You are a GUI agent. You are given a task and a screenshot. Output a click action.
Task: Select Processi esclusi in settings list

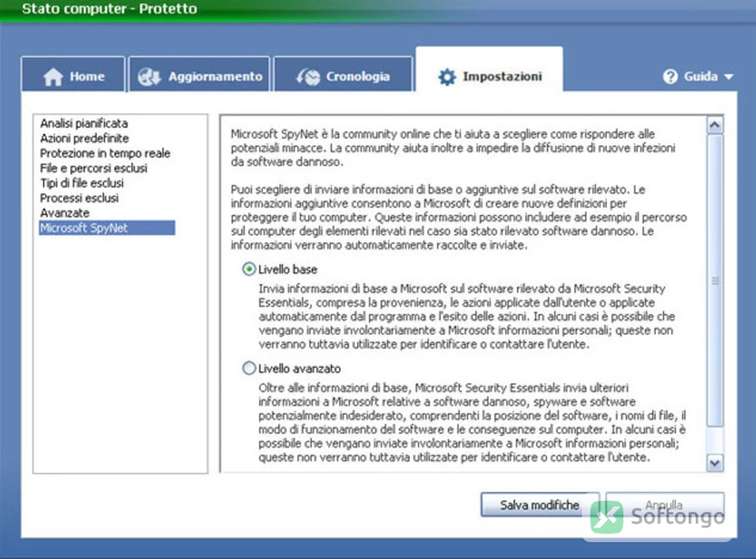(79, 198)
